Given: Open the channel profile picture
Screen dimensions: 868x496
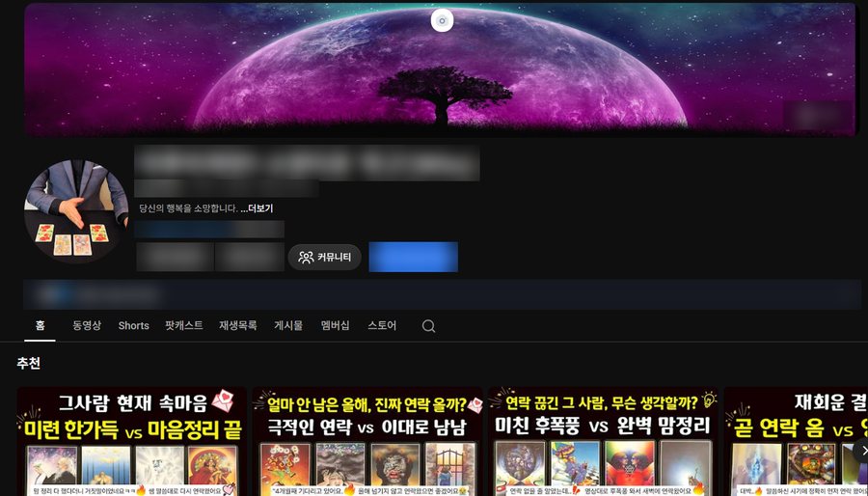Looking at the screenshot, I should 76,211.
